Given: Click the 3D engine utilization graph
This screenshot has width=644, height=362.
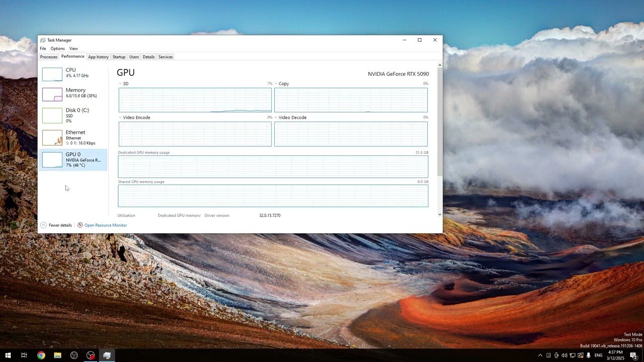Looking at the screenshot, I should tap(195, 100).
